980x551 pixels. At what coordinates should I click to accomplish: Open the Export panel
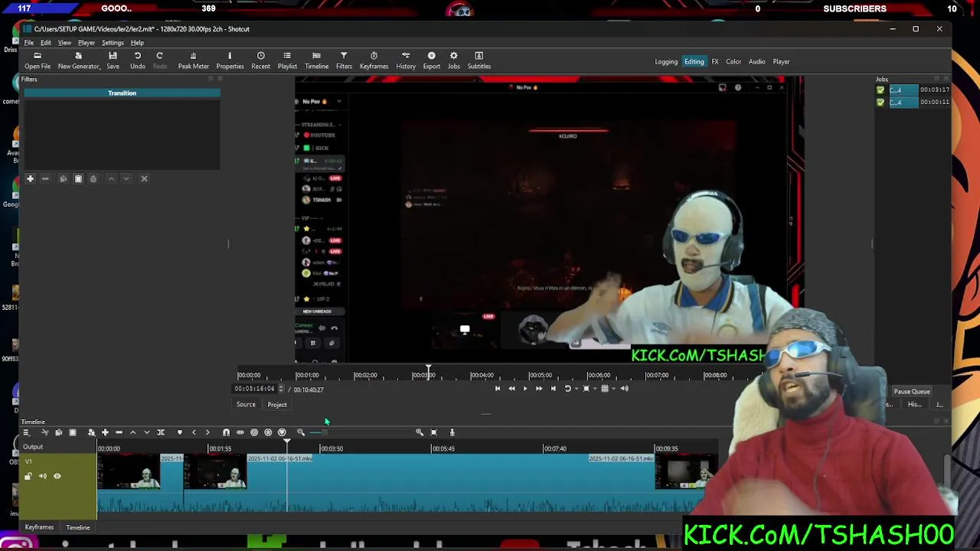click(x=432, y=60)
